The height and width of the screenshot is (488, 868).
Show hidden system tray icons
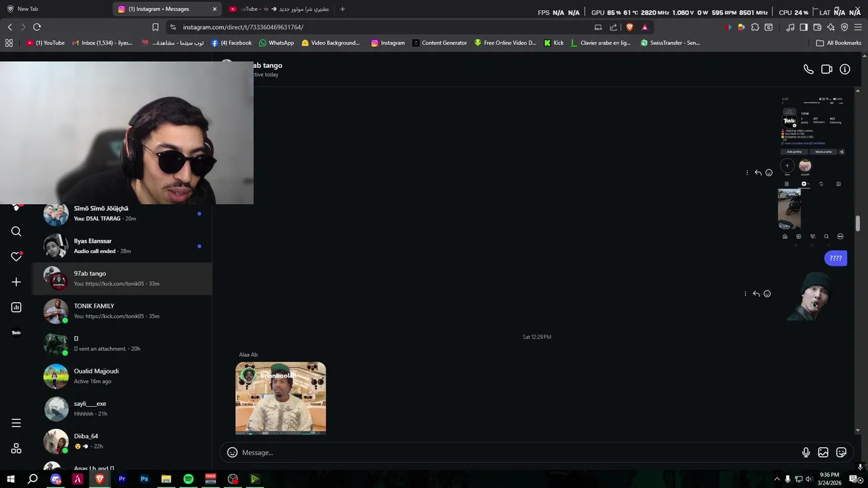776,479
